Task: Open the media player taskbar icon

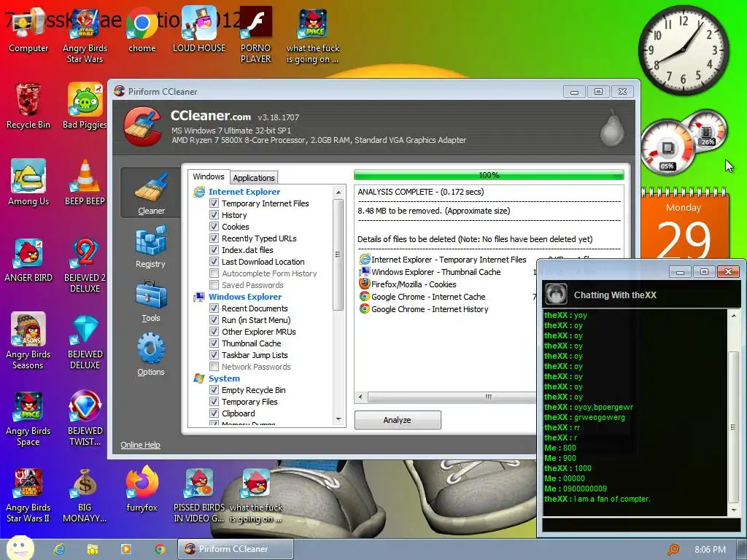Action: coord(126,549)
